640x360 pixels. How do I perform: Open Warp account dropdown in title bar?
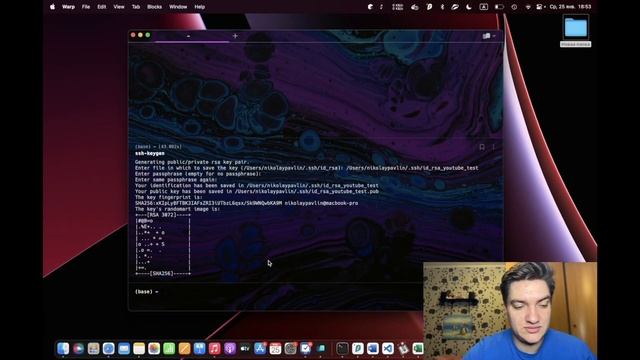(x=489, y=36)
